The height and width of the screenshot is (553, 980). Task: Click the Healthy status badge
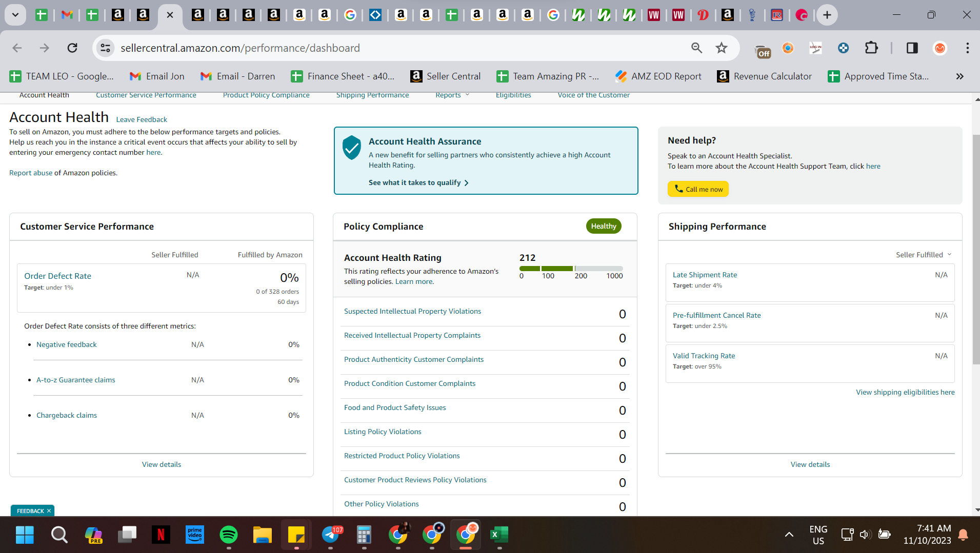604,226
